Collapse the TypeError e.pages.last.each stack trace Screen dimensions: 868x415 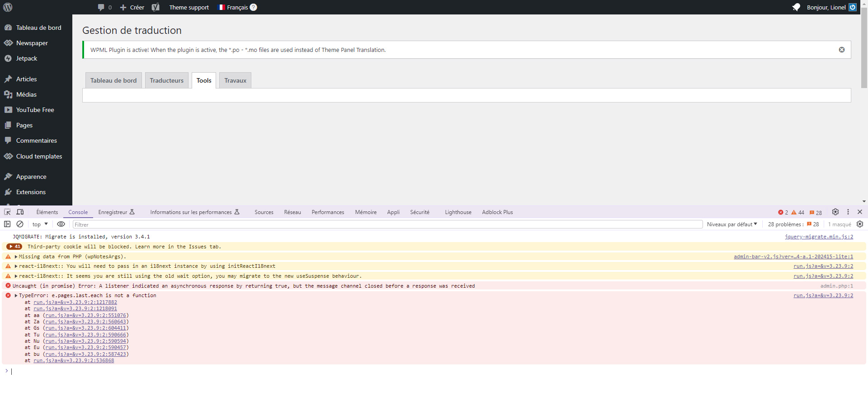pyautogui.click(x=16, y=296)
